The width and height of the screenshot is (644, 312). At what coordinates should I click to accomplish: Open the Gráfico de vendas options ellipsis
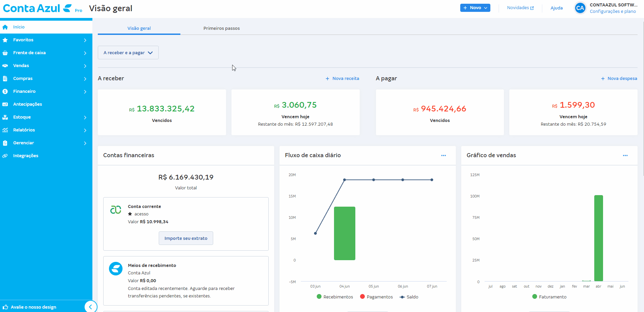click(x=625, y=155)
